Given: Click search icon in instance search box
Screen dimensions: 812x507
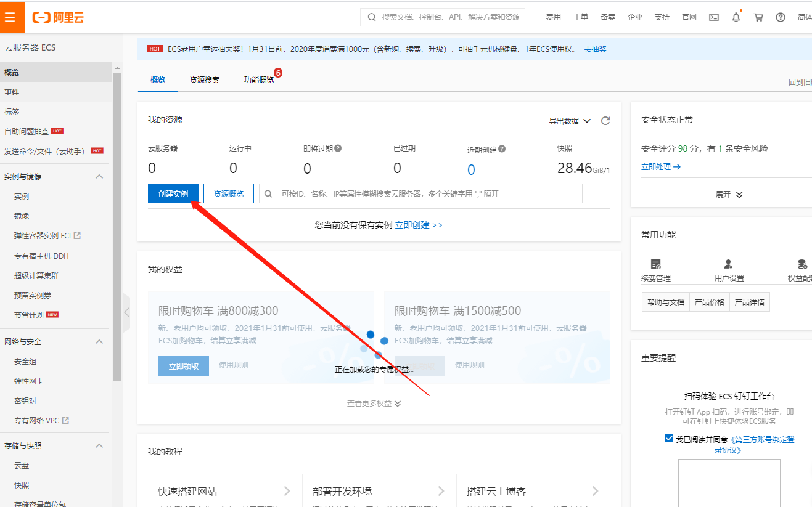Looking at the screenshot, I should point(269,193).
